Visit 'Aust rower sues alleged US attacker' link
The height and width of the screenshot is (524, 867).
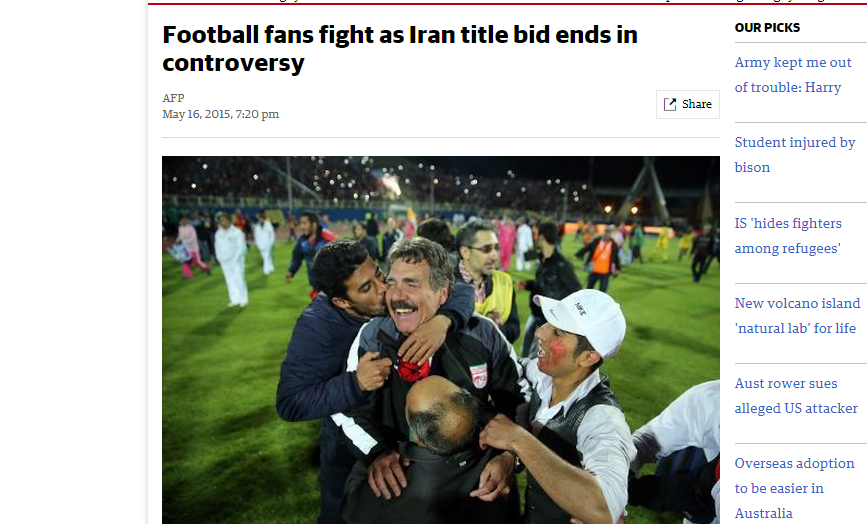click(796, 396)
